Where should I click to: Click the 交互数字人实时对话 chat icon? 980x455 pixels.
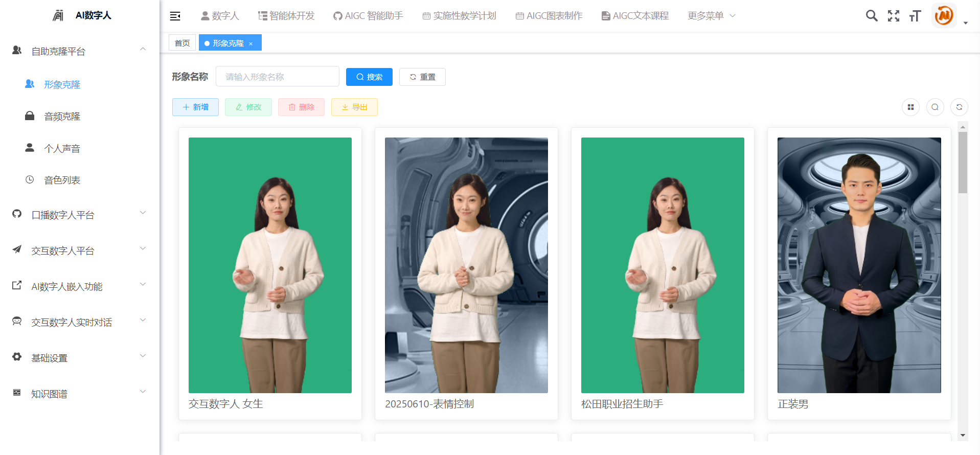tap(17, 321)
